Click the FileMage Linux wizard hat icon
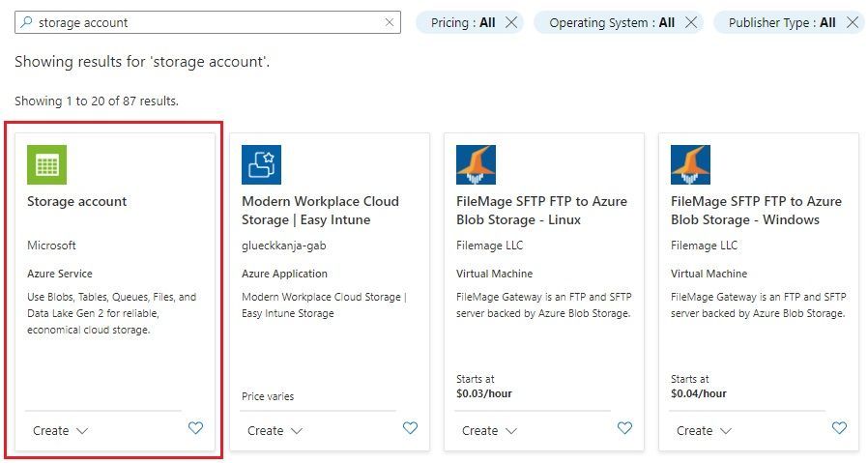Screen dimensions: 868x463 click(477, 164)
